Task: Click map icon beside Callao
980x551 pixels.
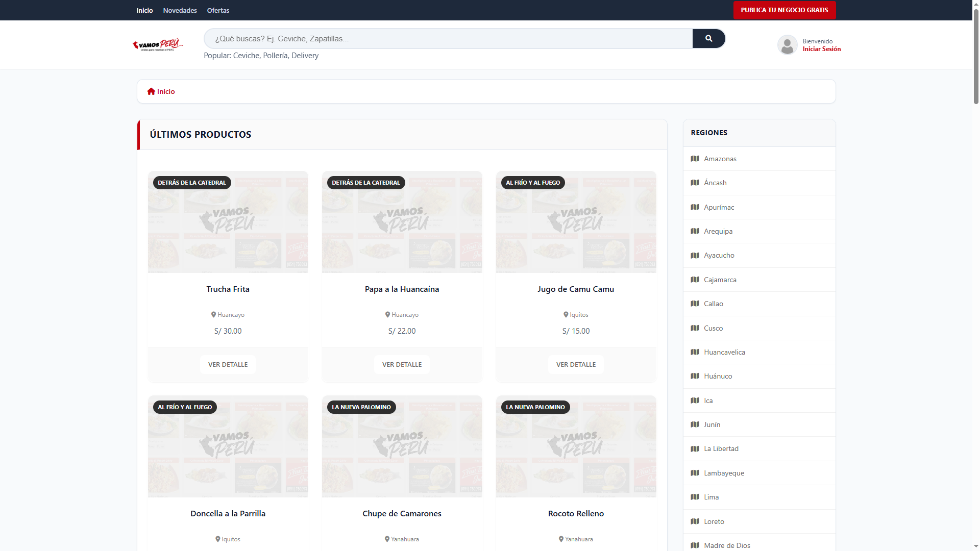Action: pyautogui.click(x=695, y=304)
